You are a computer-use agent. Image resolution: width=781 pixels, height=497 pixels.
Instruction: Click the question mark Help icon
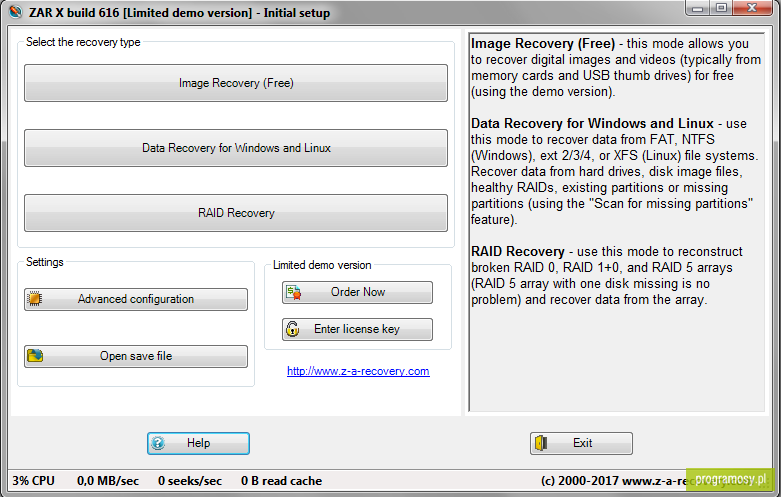click(158, 443)
